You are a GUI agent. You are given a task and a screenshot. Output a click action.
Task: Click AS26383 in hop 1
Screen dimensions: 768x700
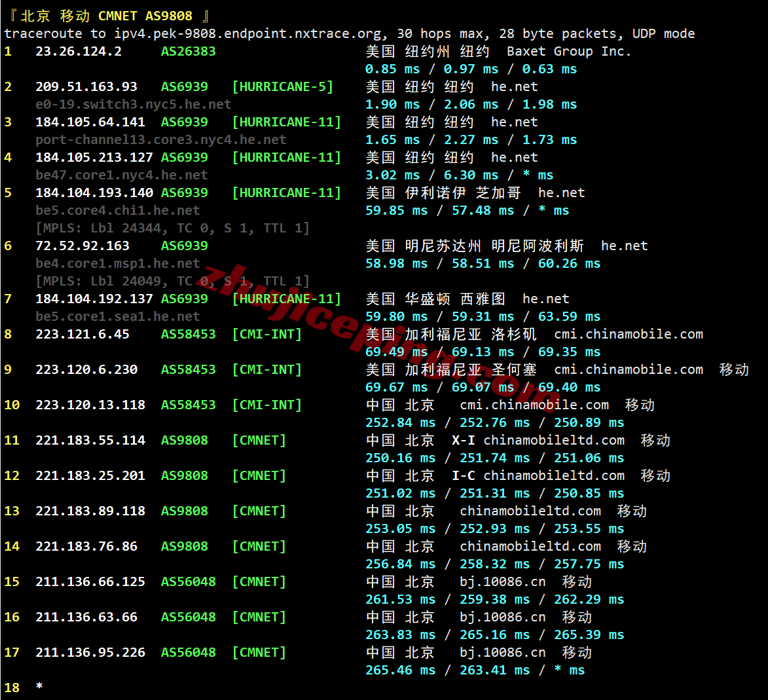(188, 52)
